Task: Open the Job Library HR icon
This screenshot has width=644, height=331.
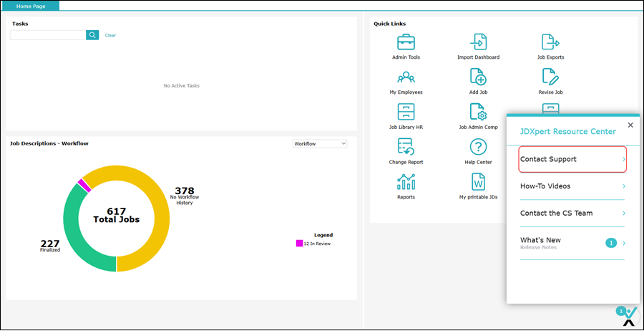Action: pos(406,112)
